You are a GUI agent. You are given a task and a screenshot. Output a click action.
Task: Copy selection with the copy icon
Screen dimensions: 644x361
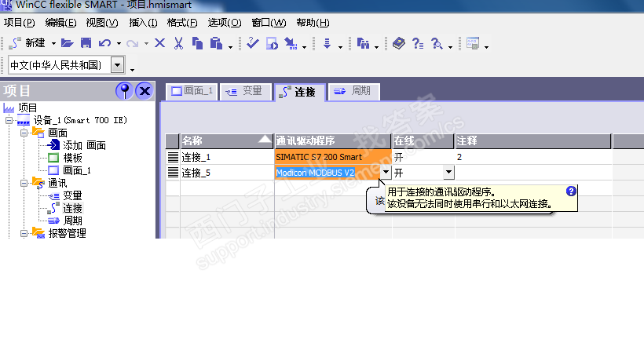coord(198,43)
